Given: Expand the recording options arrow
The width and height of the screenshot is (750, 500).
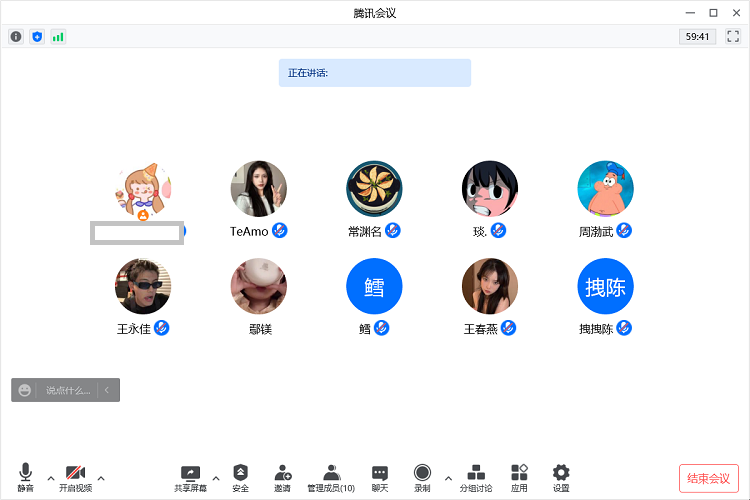Looking at the screenshot, I should point(448,478).
